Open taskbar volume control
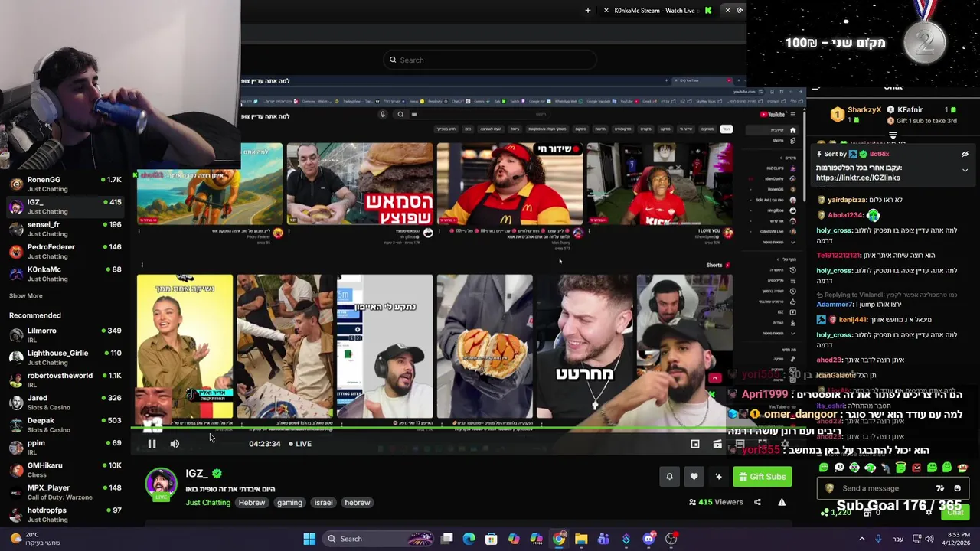 pyautogui.click(x=930, y=539)
